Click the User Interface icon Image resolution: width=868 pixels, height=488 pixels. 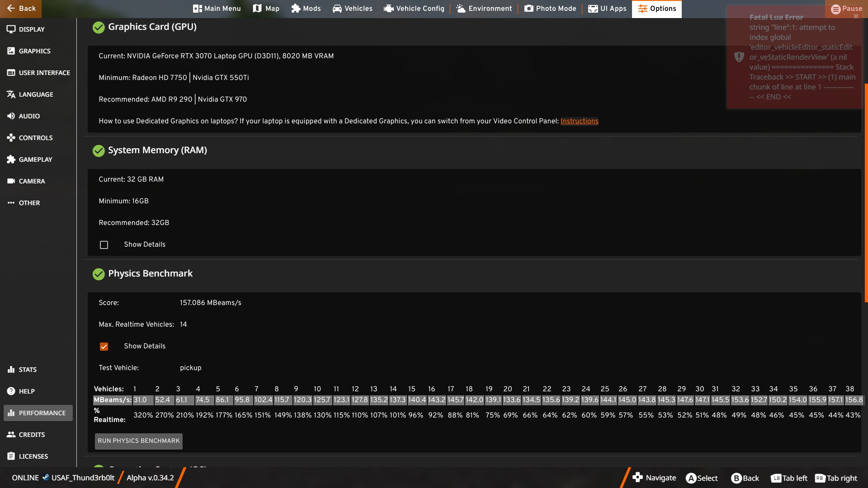[11, 73]
